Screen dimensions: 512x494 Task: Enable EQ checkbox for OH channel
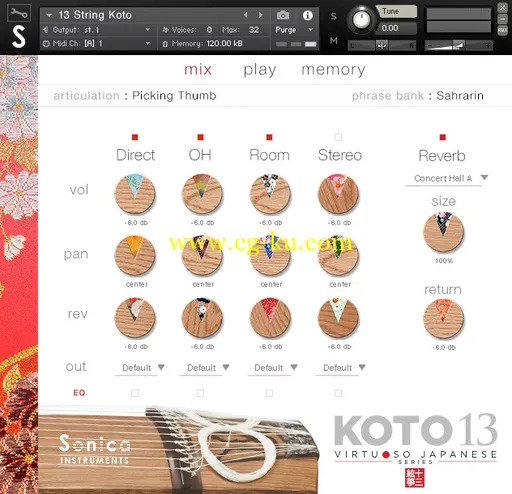(x=200, y=393)
